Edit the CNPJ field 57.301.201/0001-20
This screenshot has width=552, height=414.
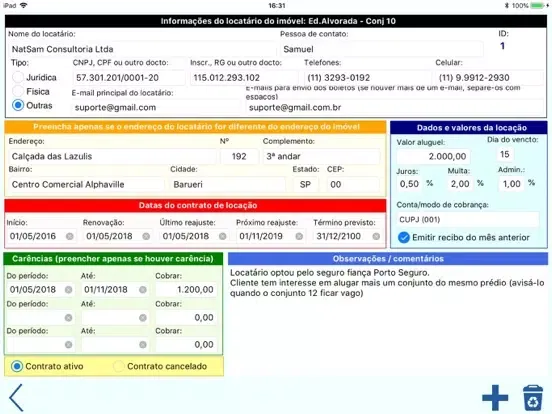point(129,77)
